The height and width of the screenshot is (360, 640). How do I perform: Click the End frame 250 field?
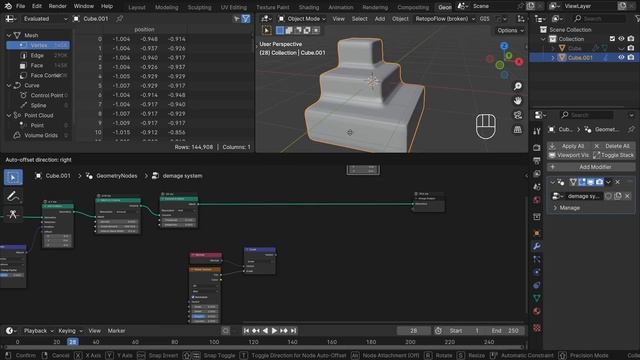[504, 331]
